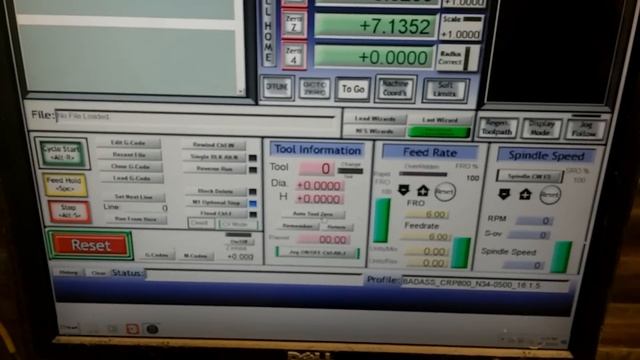This screenshot has width=640, height=360.
Task: Click the green Feedrate level bar
Action: [461, 253]
